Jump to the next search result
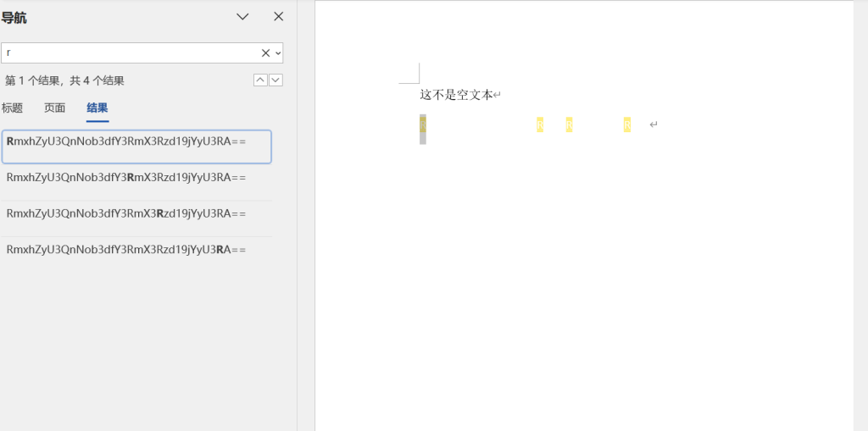 point(275,80)
